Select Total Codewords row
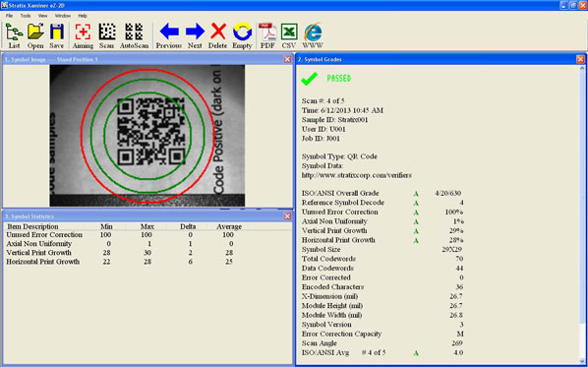The width and height of the screenshot is (588, 367). 382,259
